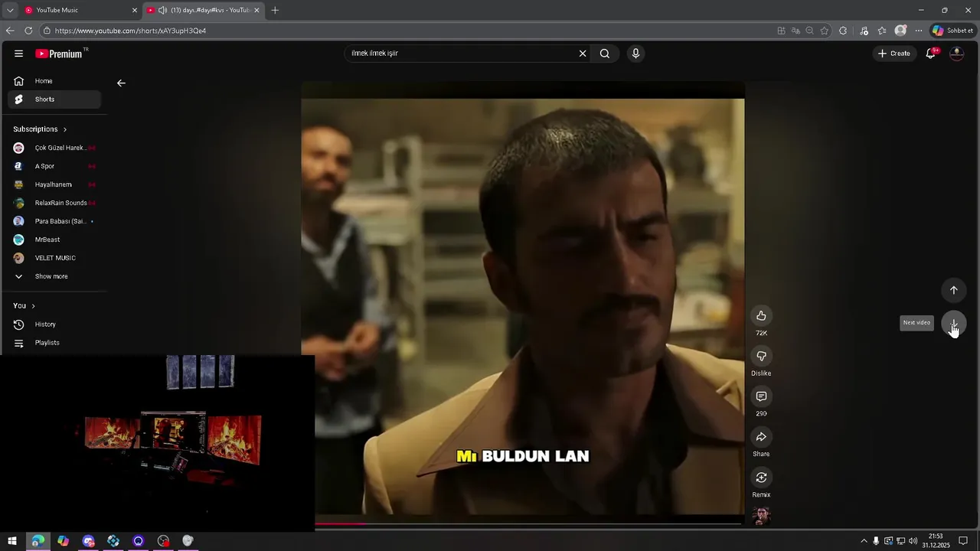Screen dimensions: 980x551
Task: Open the channel thumbnail below Remix
Action: (761, 516)
